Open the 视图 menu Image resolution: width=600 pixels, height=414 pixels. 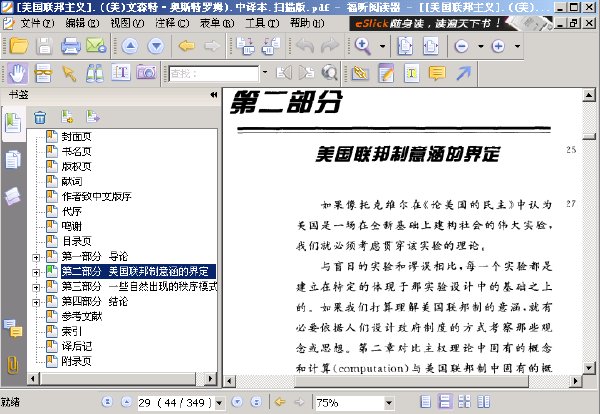[x=127, y=23]
